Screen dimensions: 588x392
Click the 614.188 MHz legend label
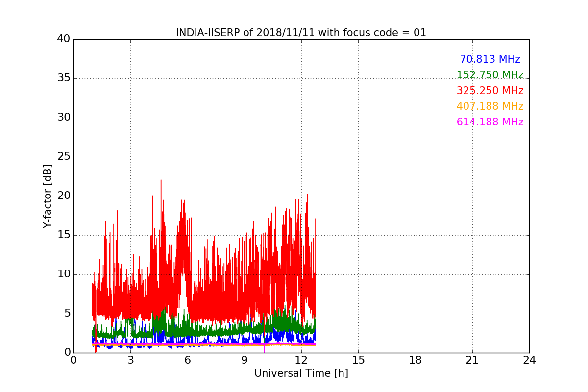click(490, 122)
